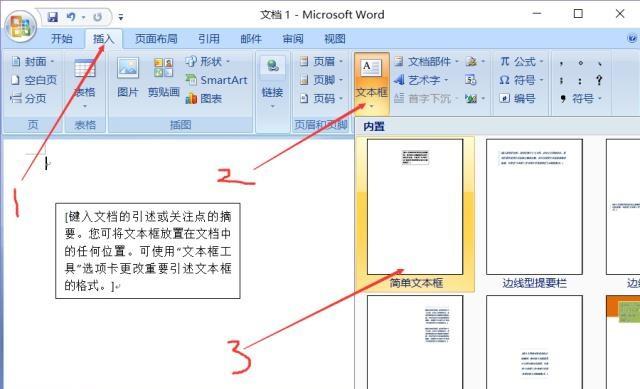Screen dimensions: 640x389
Task: Expand the shapes (形状) dropdown
Action: tap(208, 62)
